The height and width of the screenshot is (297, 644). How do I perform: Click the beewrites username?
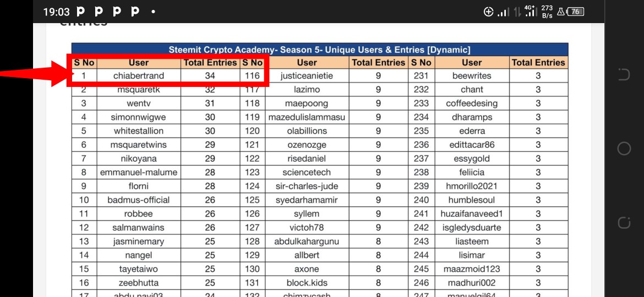tap(472, 76)
